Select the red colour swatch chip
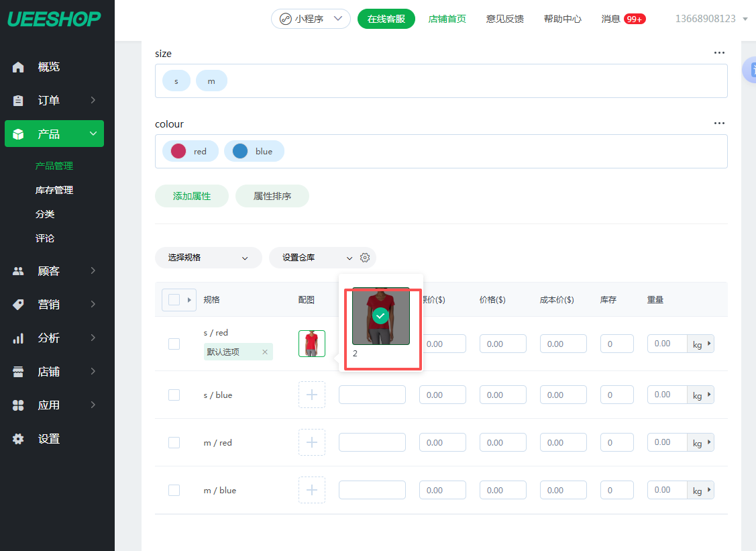 point(190,151)
